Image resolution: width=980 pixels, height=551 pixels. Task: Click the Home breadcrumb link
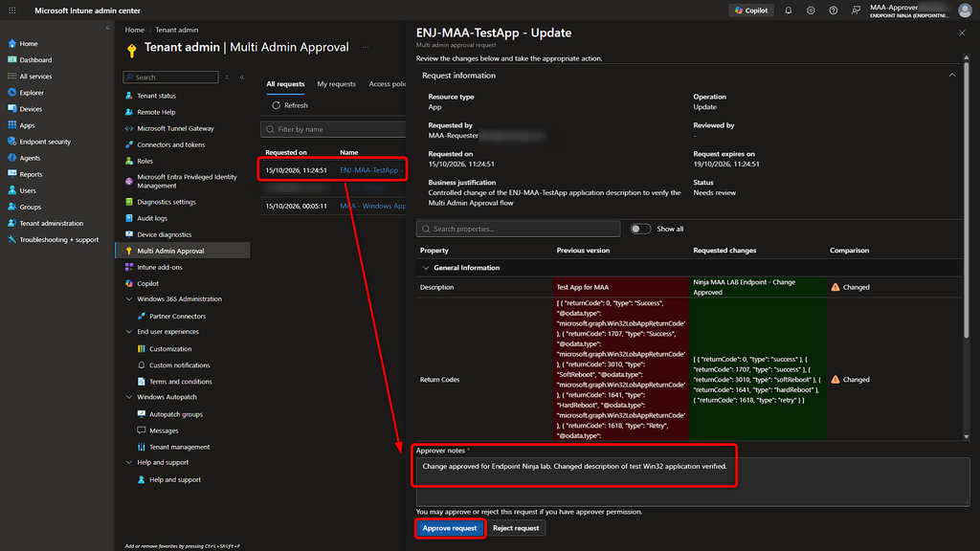134,30
